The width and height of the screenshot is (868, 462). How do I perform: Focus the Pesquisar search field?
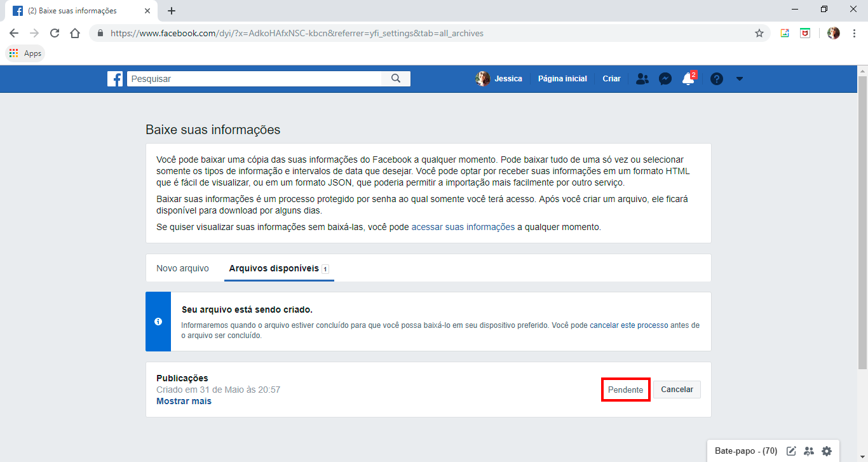point(254,79)
